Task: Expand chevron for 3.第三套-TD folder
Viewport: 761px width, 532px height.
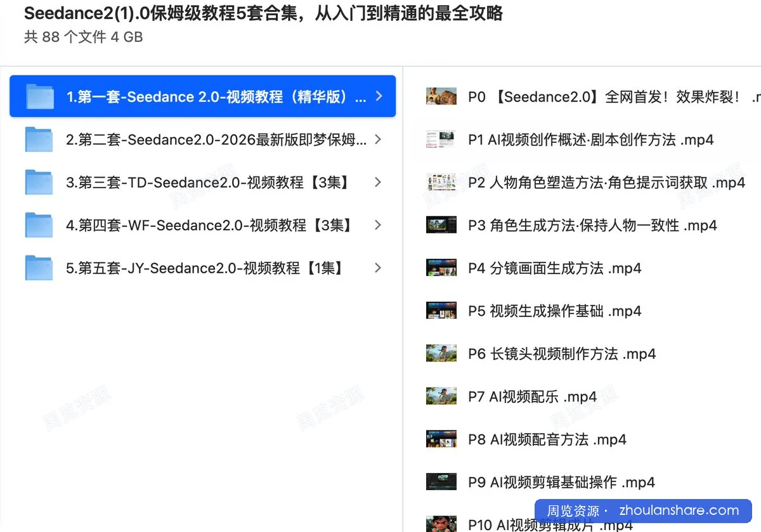Action: (379, 182)
